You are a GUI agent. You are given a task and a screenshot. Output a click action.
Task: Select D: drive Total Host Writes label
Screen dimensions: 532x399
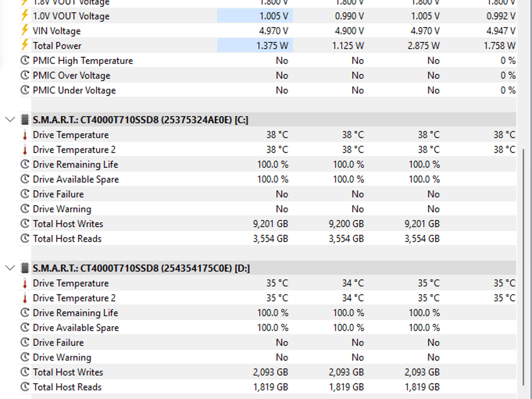point(68,372)
